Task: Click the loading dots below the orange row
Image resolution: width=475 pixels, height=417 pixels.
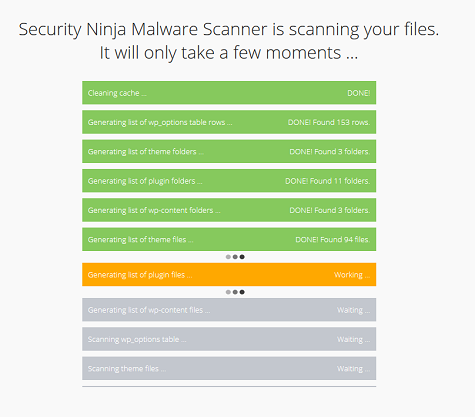Action: pos(235,292)
